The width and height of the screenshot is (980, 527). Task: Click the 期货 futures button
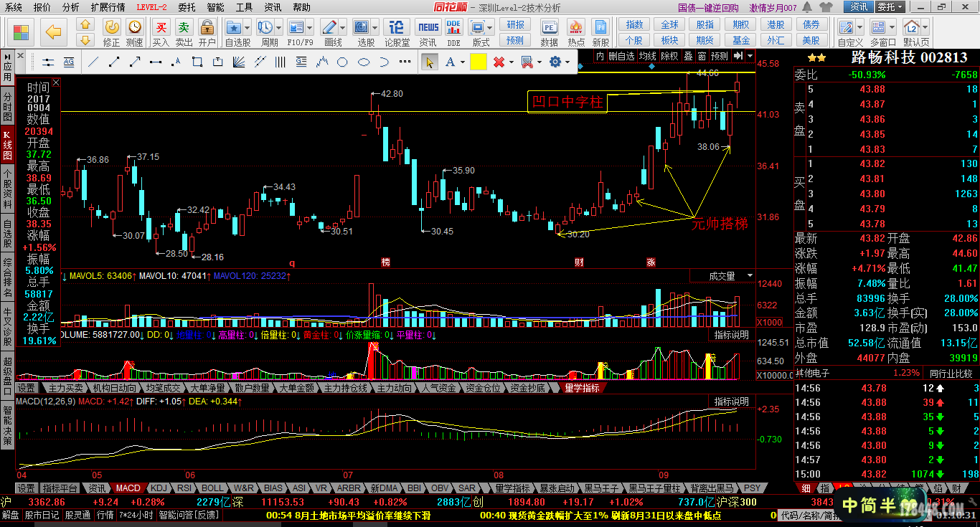coord(705,40)
